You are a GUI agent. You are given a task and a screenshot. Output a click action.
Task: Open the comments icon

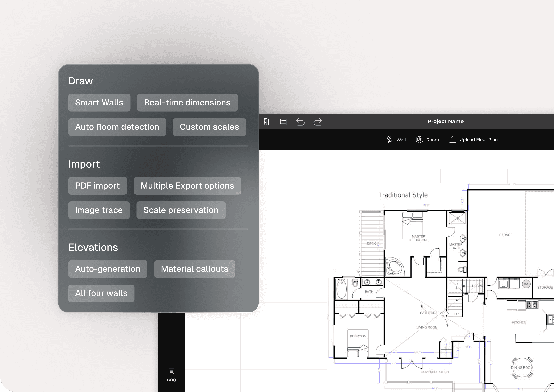coord(283,122)
